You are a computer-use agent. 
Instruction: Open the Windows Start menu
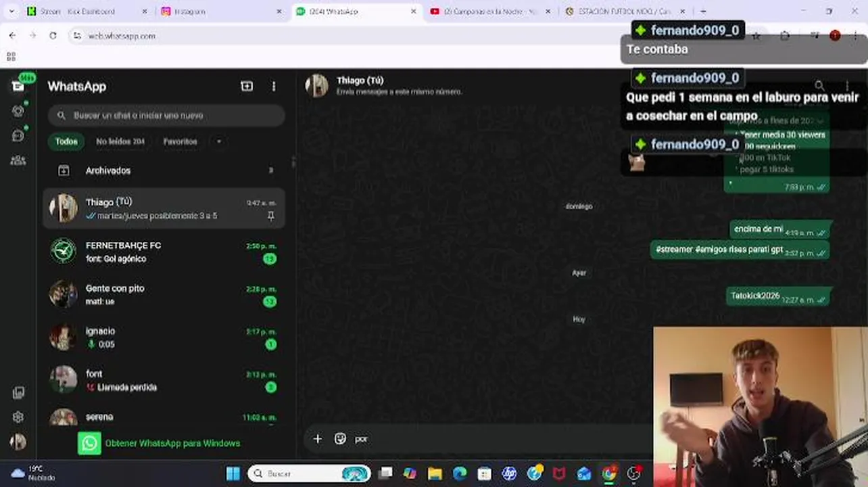(233, 473)
